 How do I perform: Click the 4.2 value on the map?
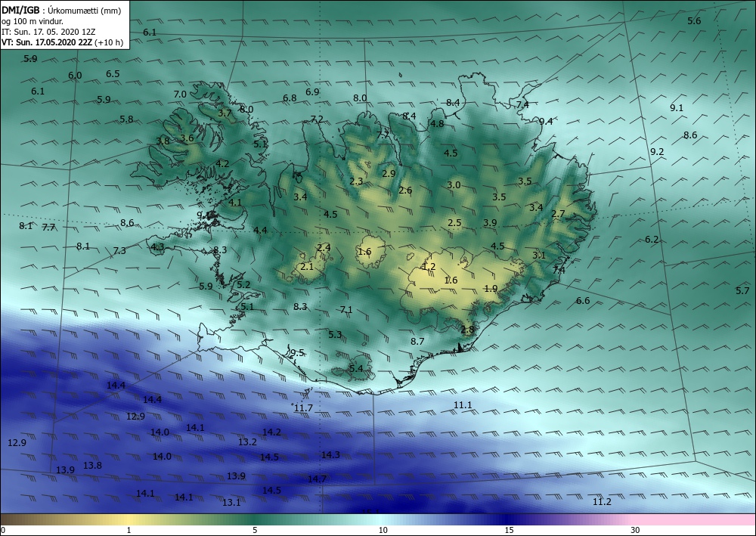222,163
